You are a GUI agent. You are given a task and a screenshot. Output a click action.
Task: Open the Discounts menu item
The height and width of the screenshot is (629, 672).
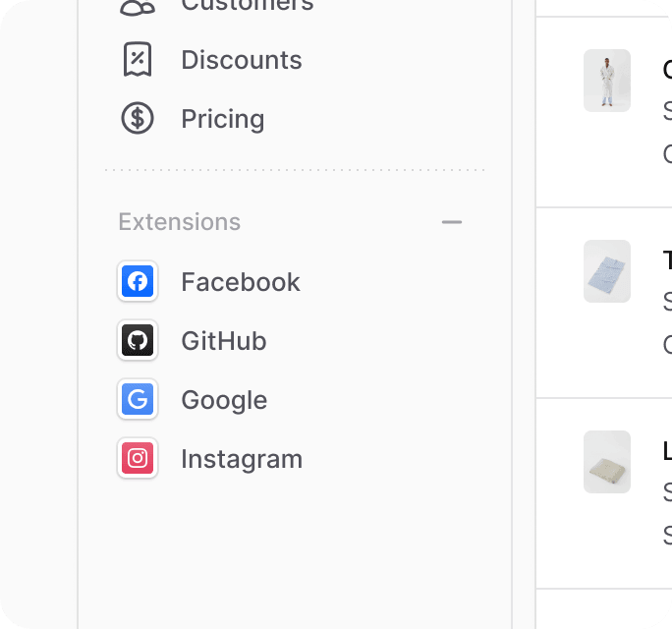[295, 60]
